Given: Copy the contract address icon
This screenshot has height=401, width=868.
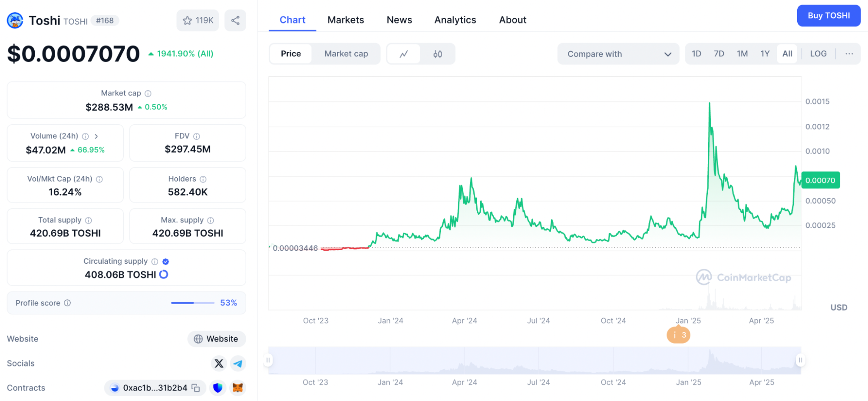Looking at the screenshot, I should pos(196,388).
